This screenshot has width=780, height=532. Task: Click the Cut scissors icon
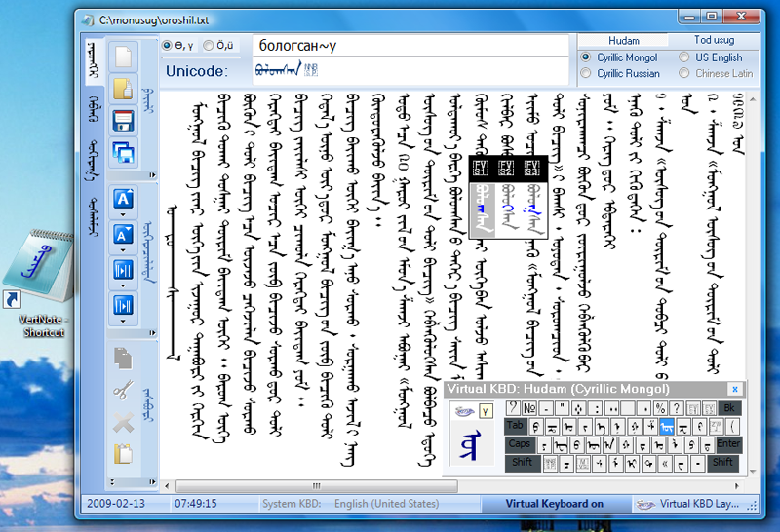[123, 390]
